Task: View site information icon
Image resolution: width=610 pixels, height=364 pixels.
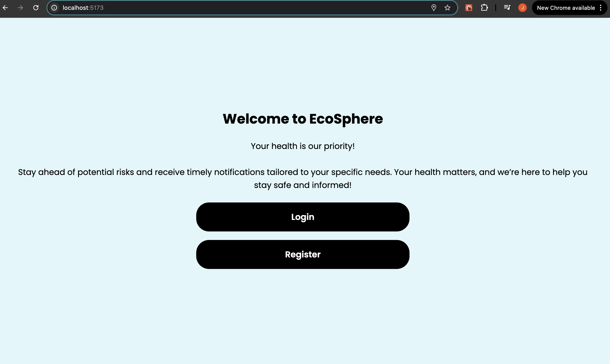Action: click(x=54, y=8)
